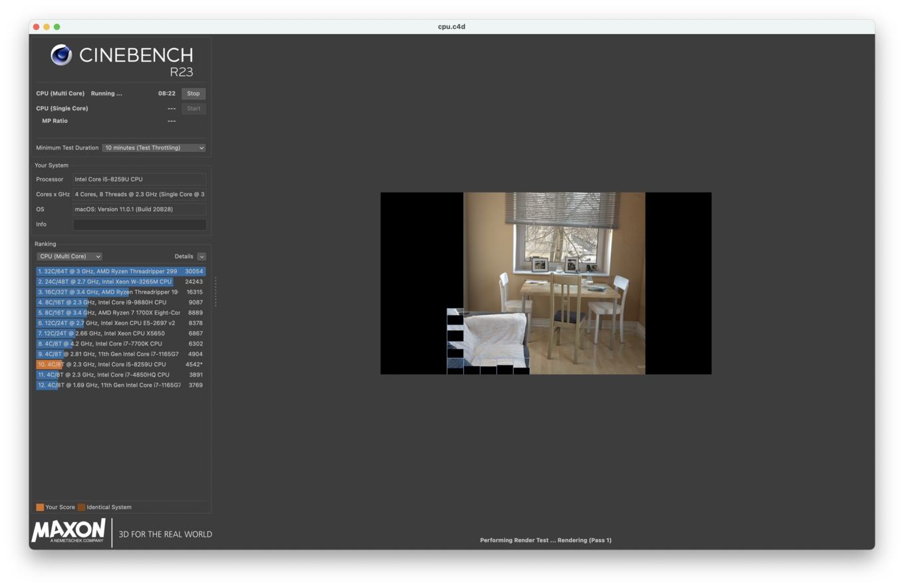Select ranking row 8 Intel Core i7-7700K
The width and height of the screenshot is (904, 588).
tap(121, 343)
